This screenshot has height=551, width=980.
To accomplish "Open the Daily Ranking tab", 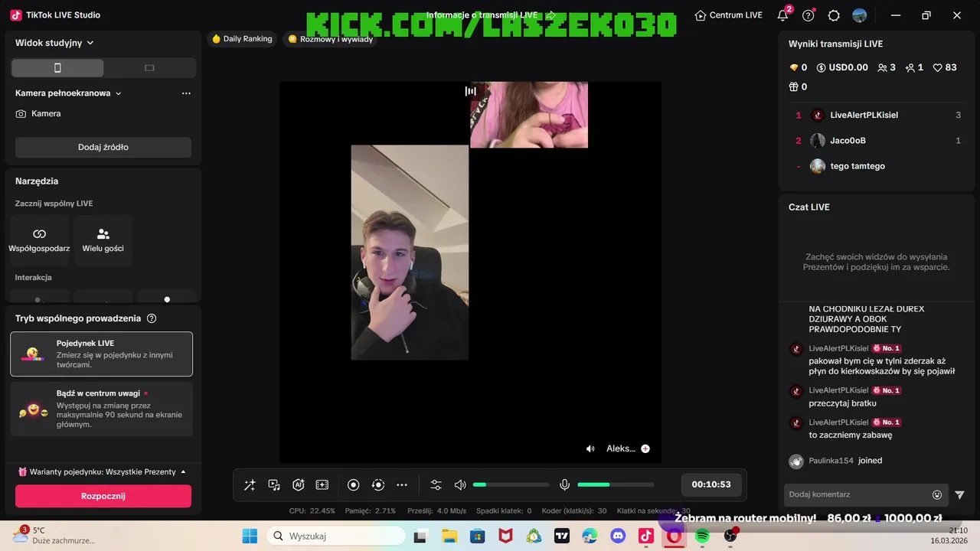I will pyautogui.click(x=242, y=39).
